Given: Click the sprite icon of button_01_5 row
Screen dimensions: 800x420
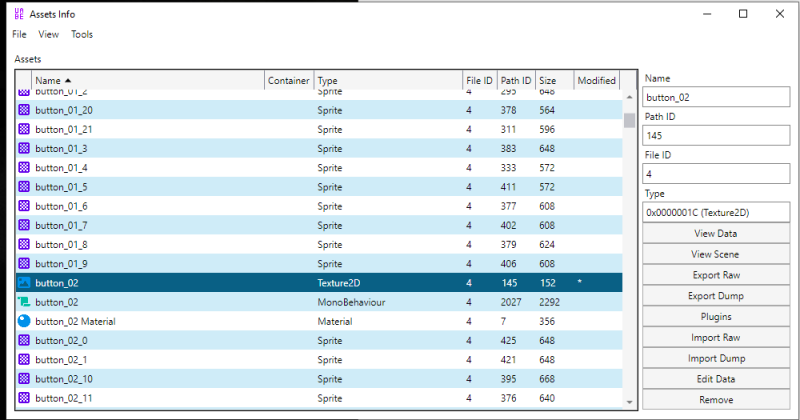Looking at the screenshot, I should pos(24,187).
